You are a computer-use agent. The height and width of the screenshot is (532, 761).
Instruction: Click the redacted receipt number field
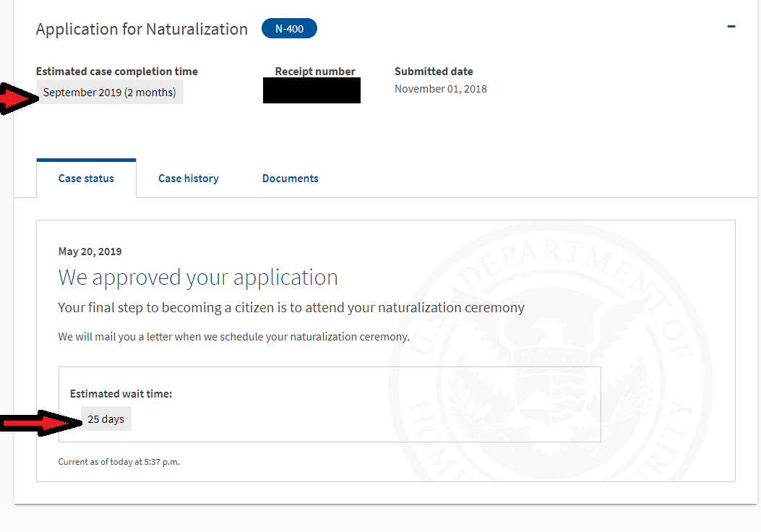pos(311,90)
